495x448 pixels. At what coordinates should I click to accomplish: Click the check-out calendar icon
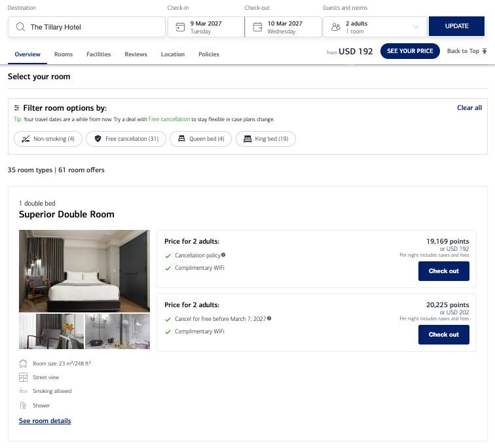(x=257, y=27)
